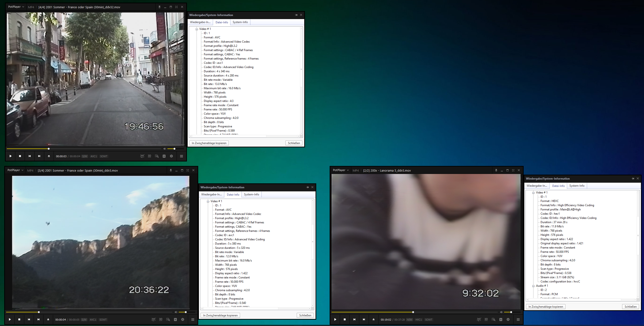The height and width of the screenshot is (326, 644).
Task: Collapse the Video # 1 node in top info dialog
Action: click(197, 29)
